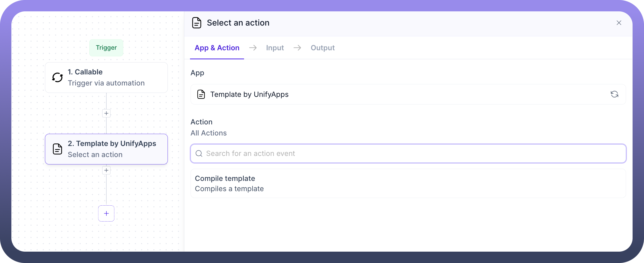Add a step between Callable and Template
Image resolution: width=644 pixels, height=263 pixels.
pos(106,113)
